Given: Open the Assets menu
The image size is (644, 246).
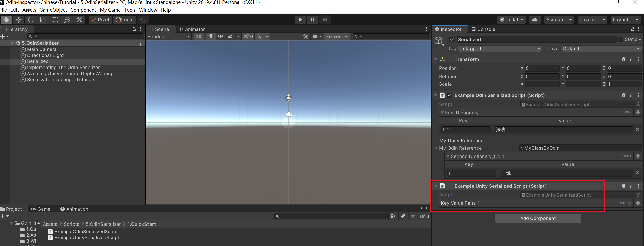Looking at the screenshot, I should 29,10.
